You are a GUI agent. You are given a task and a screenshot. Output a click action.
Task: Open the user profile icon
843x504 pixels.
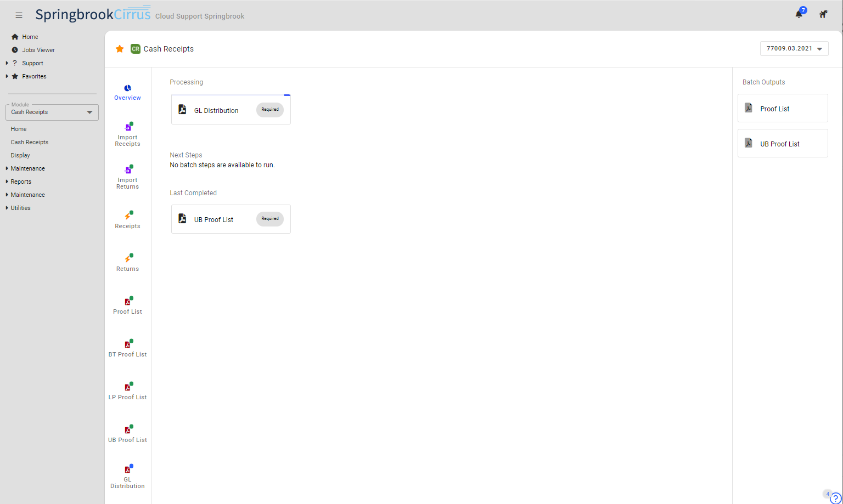pyautogui.click(x=823, y=15)
